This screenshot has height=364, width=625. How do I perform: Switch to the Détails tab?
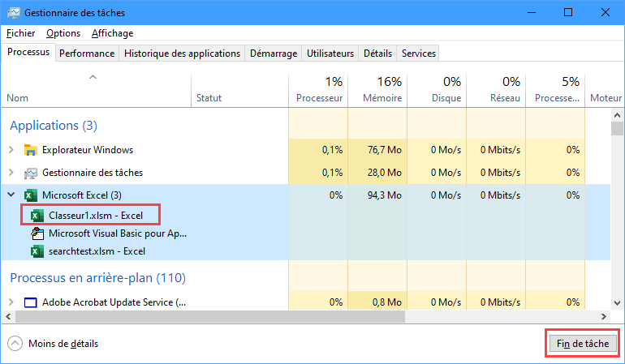point(377,54)
